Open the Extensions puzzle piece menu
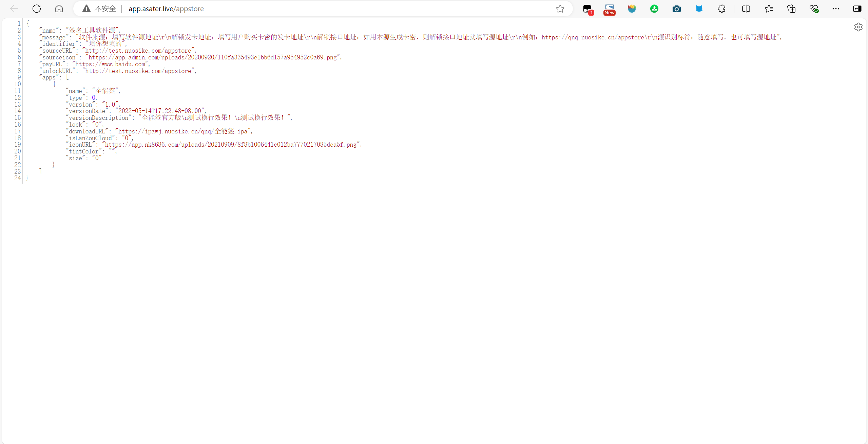 (721, 9)
